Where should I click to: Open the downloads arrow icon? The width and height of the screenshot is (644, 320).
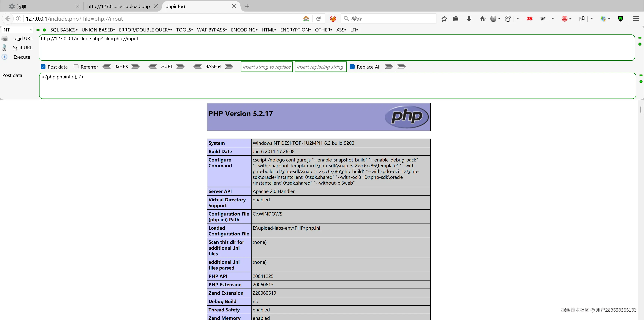click(x=469, y=19)
